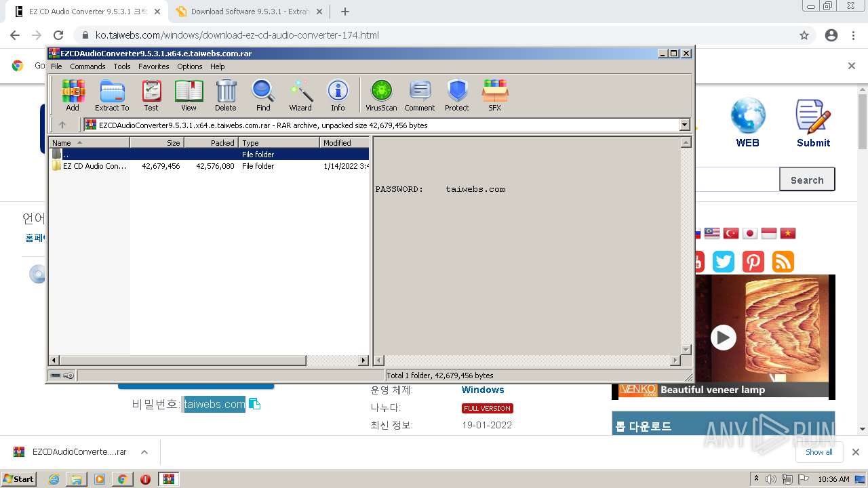Click the Twitter icon on webpage
This screenshot has height=488, width=868.
(724, 262)
